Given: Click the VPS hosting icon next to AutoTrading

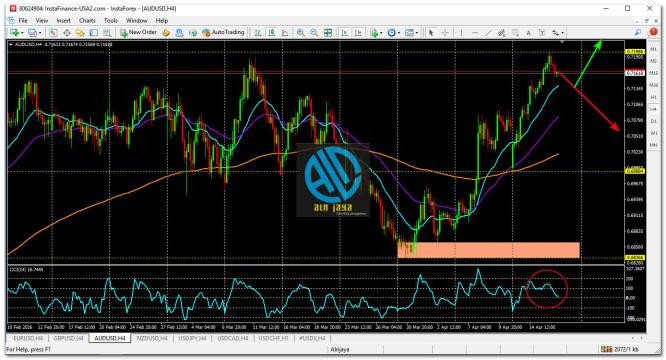Looking at the screenshot, I should (193, 33).
